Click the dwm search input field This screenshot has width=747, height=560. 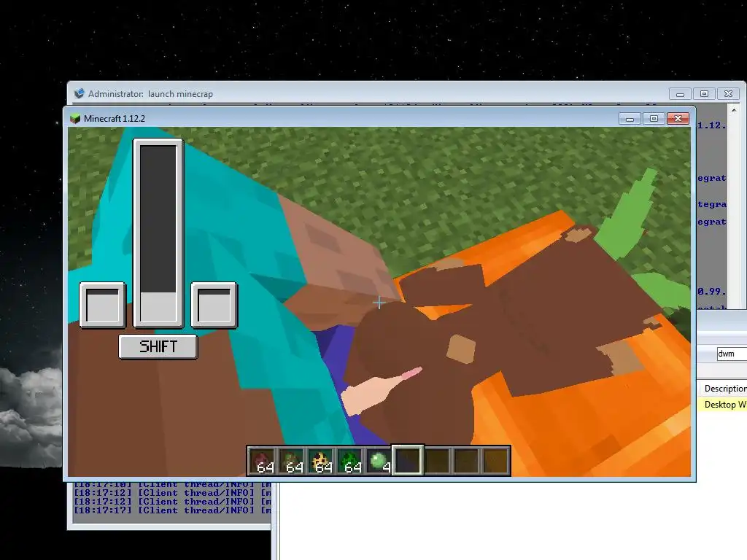[732, 354]
